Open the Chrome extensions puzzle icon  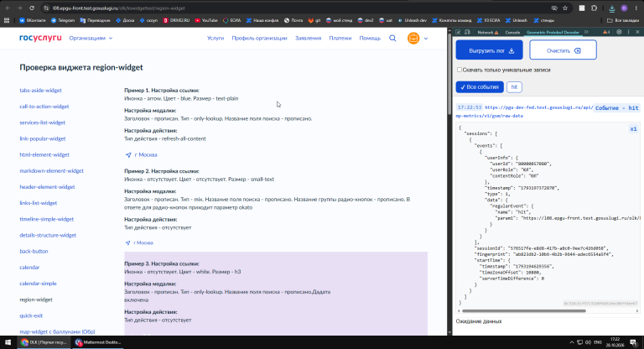point(594,8)
